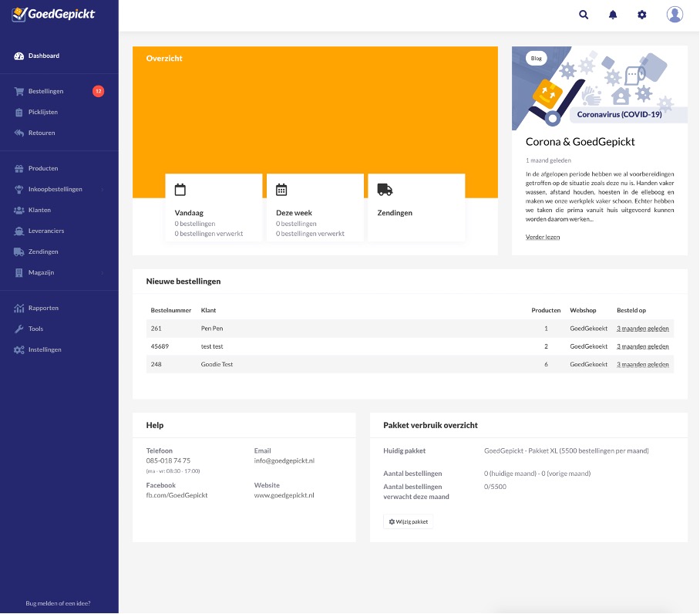The width and height of the screenshot is (700, 614).
Task: Select order number 45689
Action: [160, 346]
